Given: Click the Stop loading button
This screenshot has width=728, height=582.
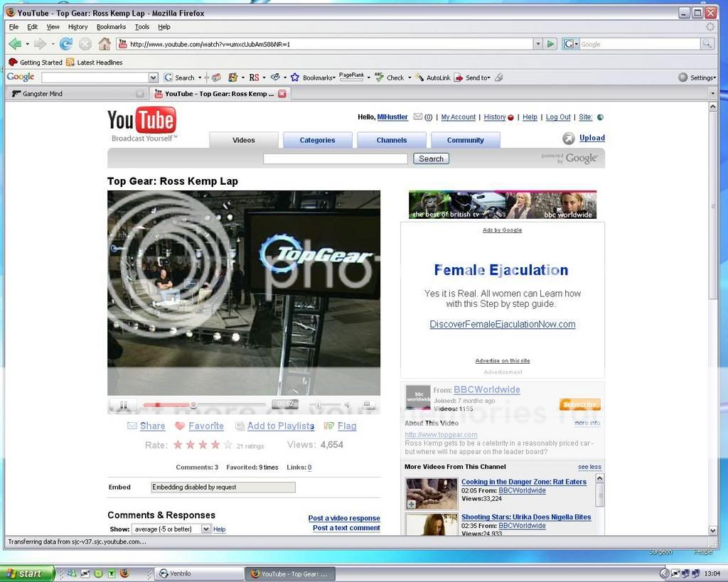Looking at the screenshot, I should [x=85, y=44].
